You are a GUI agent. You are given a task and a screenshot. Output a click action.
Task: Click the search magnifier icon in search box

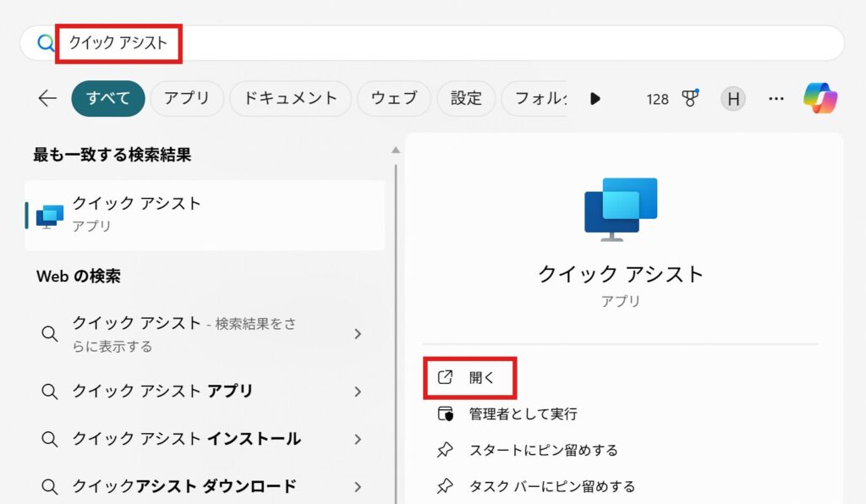pyautogui.click(x=46, y=42)
